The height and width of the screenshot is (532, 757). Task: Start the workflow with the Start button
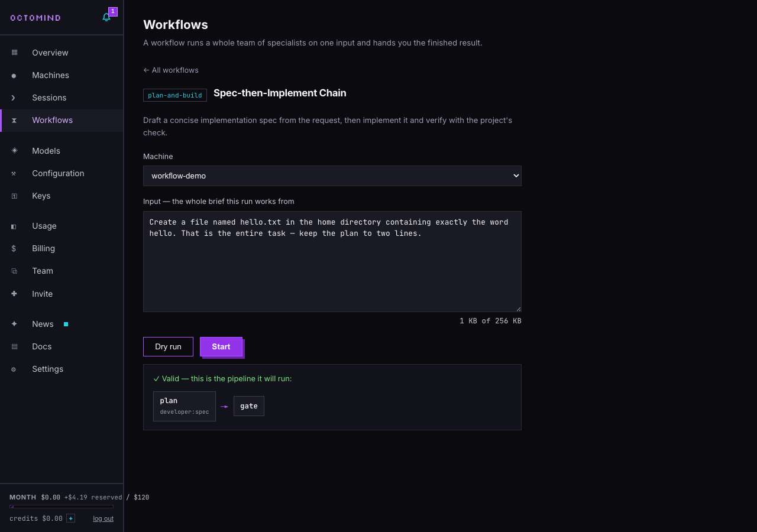pos(221,346)
